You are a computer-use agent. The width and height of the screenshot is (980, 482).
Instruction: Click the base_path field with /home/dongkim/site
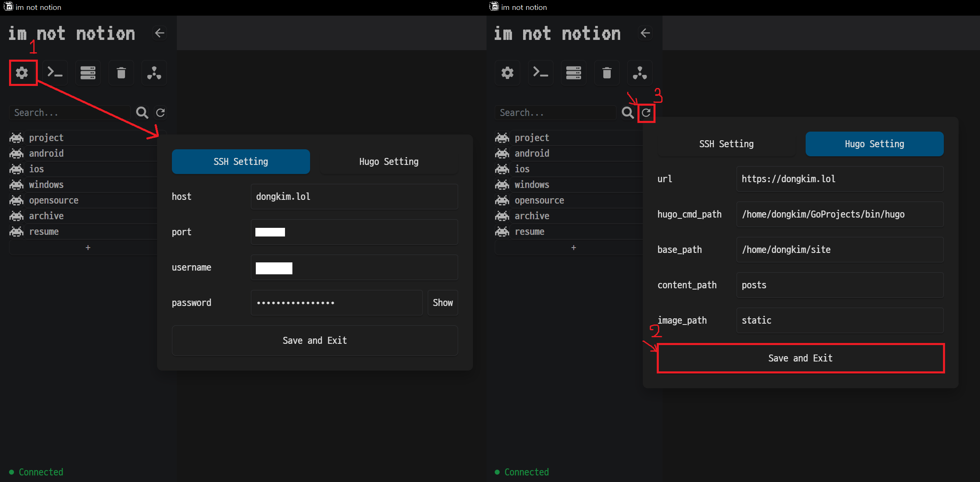839,250
